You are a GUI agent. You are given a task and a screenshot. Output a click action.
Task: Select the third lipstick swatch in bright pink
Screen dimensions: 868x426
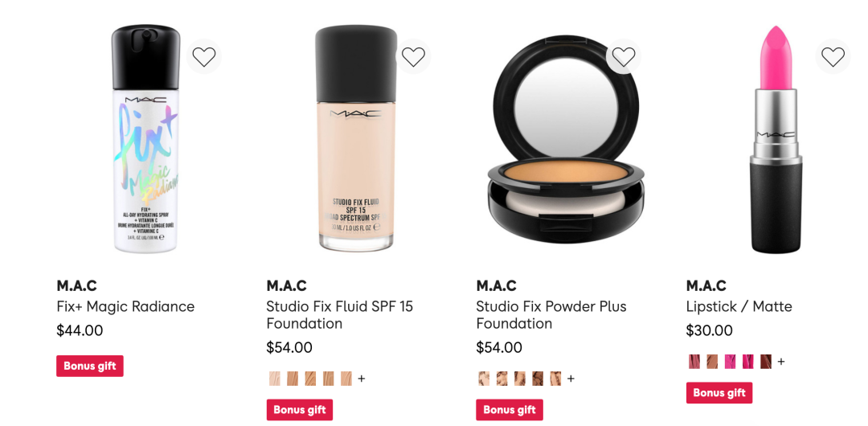click(730, 362)
